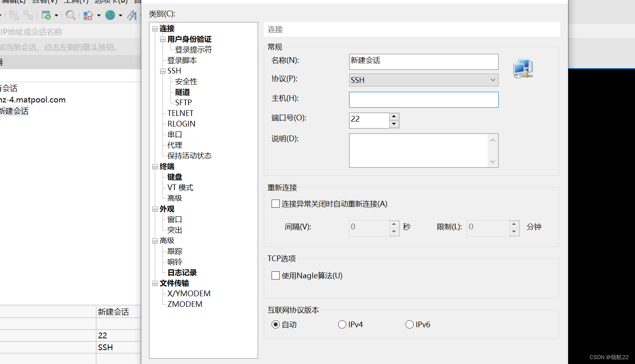Collapse the 高级 tree node
This screenshot has height=364, width=635.
coord(155,241)
